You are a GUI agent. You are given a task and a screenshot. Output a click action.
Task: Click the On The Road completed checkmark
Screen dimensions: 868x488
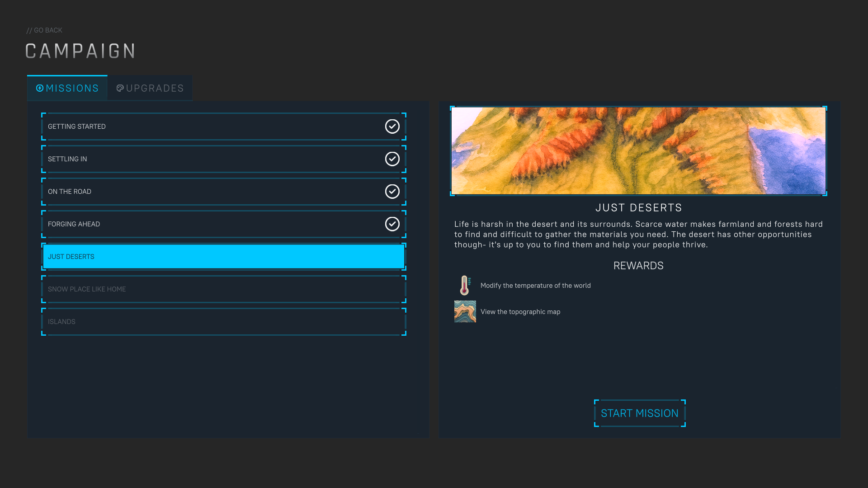coord(392,192)
